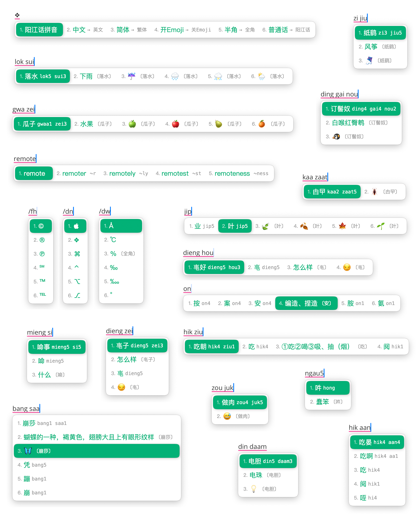Choose the light bulb emoji for 电胆

click(x=253, y=488)
